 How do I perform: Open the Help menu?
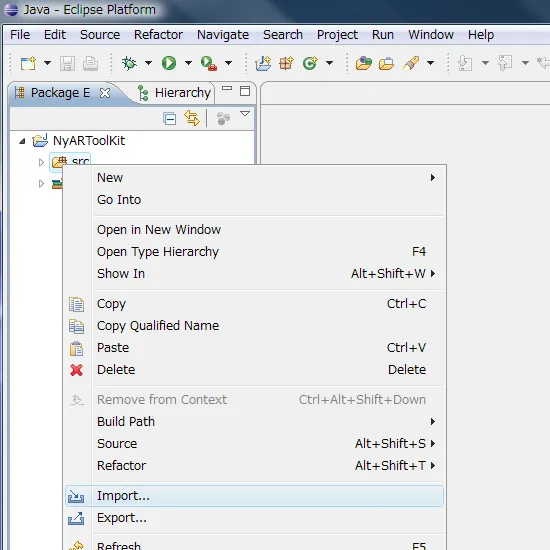tap(481, 35)
